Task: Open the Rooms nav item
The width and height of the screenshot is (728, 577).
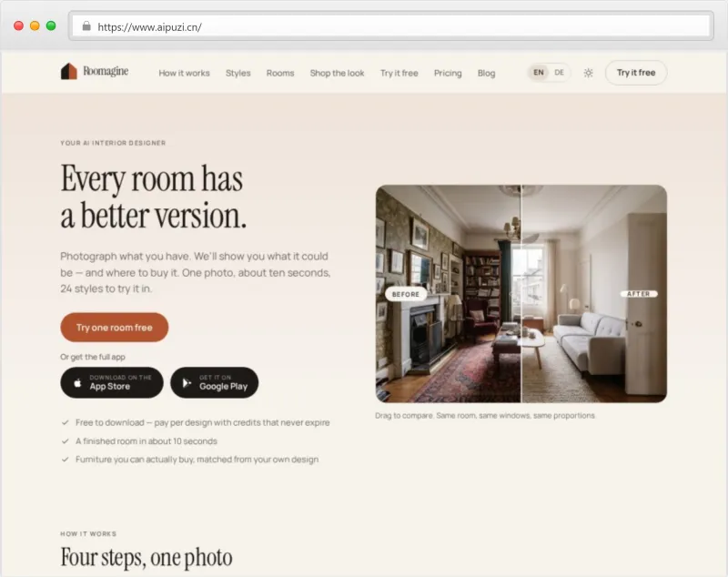Action: [280, 73]
